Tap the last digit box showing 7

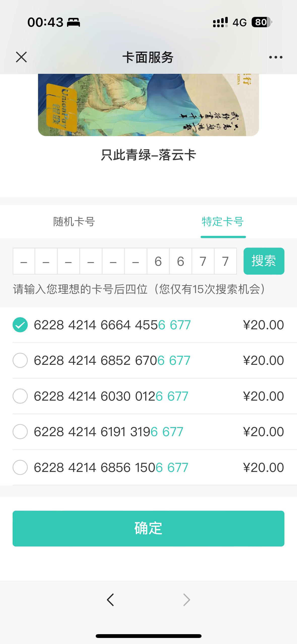tap(225, 261)
